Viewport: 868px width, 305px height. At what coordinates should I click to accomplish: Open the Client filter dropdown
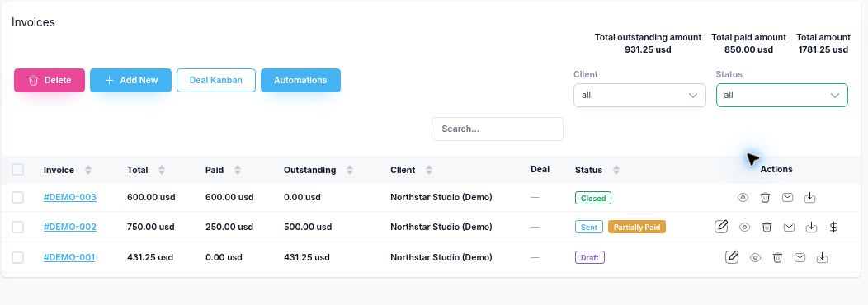[639, 95]
